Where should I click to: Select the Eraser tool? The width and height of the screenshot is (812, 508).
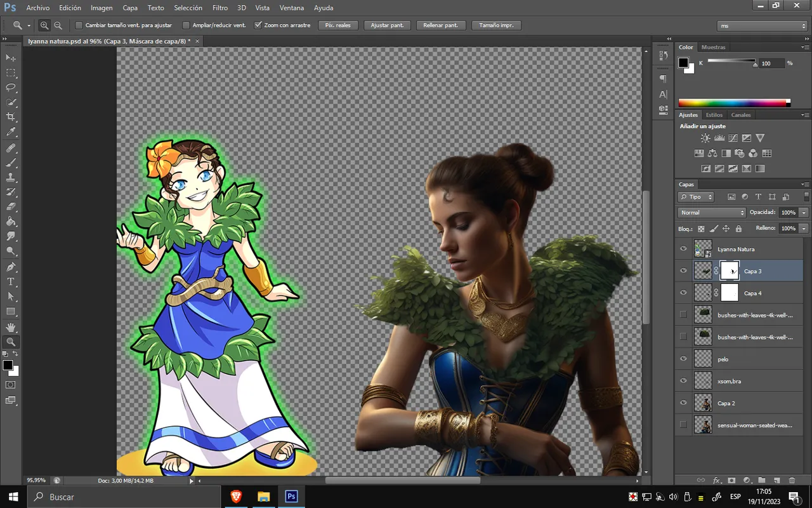point(11,207)
